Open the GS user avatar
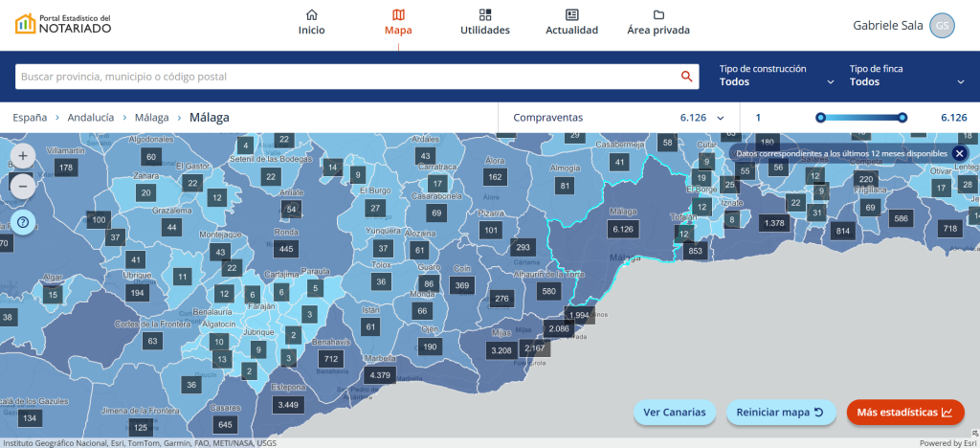This screenshot has width=980, height=448. [942, 26]
